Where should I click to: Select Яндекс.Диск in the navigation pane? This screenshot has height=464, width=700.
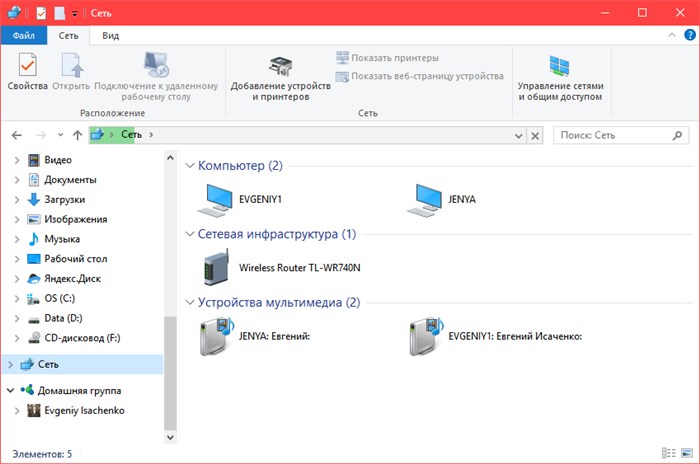72,279
